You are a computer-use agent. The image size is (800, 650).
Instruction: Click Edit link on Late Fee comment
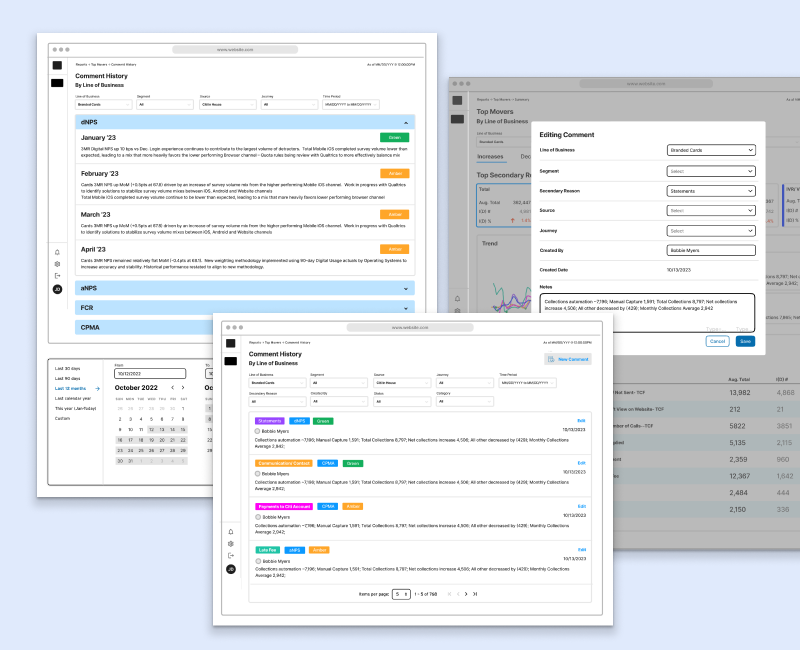point(582,549)
